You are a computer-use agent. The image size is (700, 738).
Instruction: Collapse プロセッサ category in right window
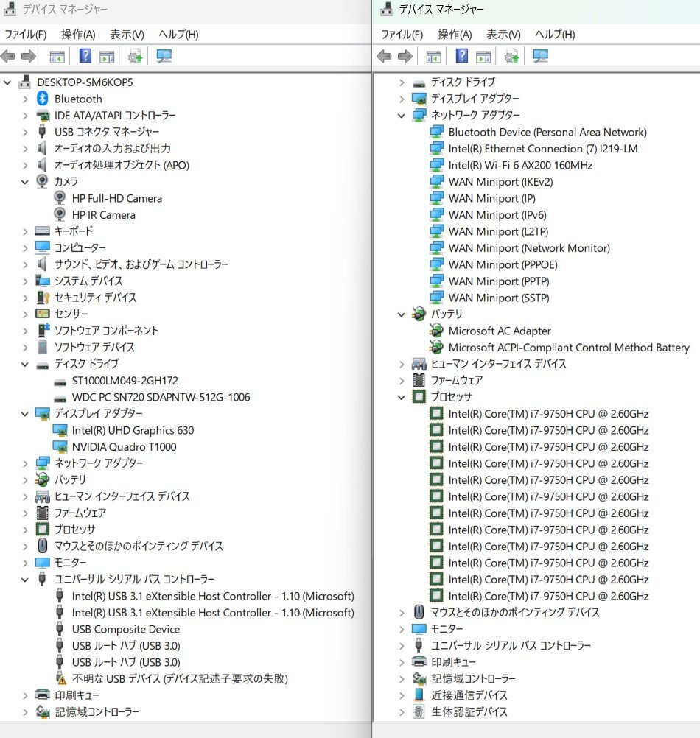click(x=401, y=397)
